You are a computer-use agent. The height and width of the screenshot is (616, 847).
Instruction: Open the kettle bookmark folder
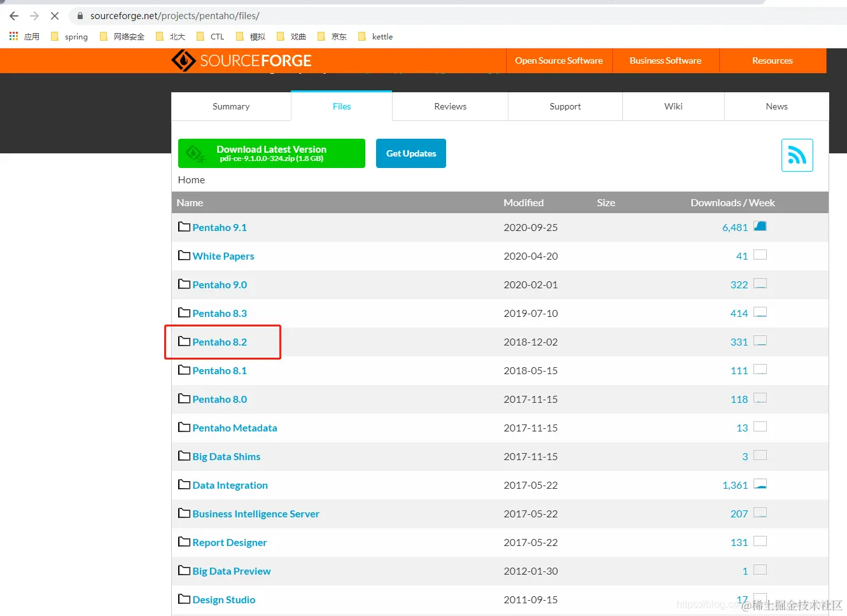pos(375,36)
